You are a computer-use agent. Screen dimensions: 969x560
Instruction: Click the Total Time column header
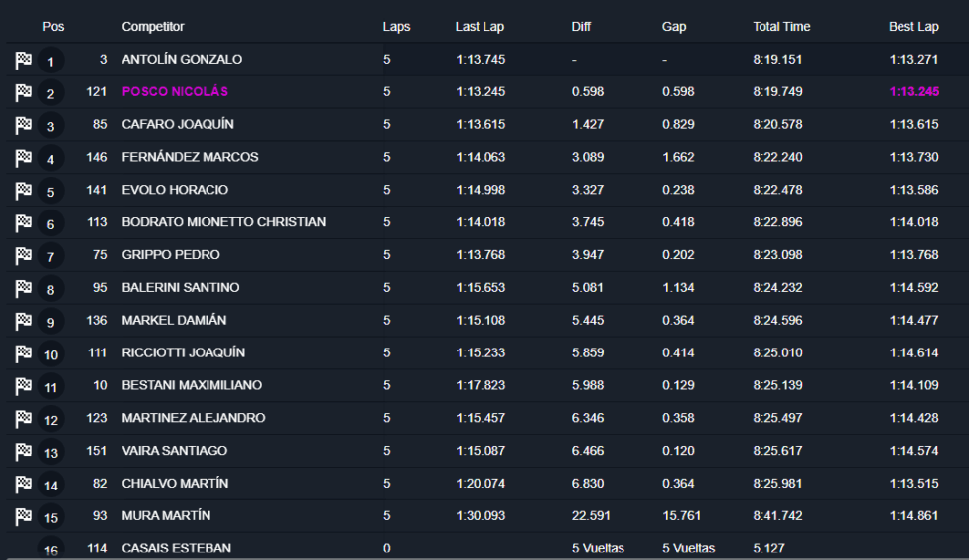(x=781, y=27)
